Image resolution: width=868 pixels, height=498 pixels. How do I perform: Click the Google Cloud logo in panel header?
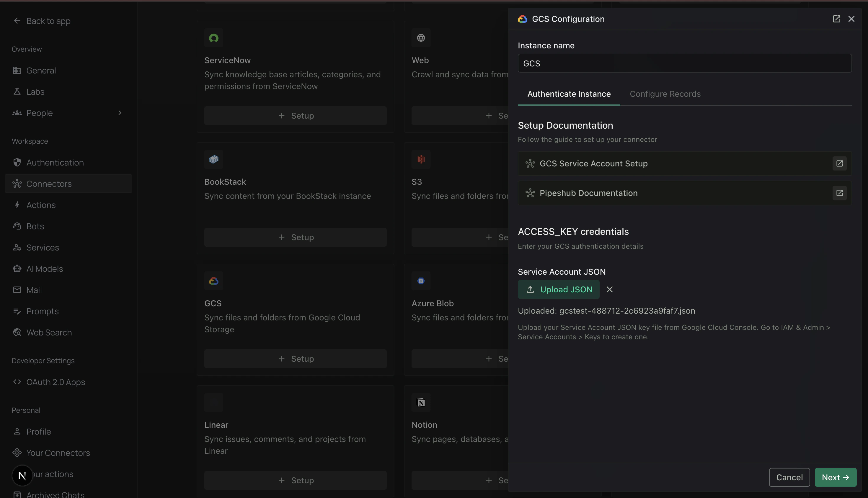522,19
